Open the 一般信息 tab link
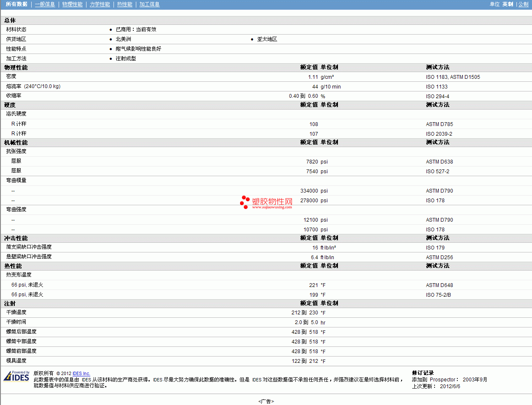The image size is (532, 405). click(x=45, y=4)
